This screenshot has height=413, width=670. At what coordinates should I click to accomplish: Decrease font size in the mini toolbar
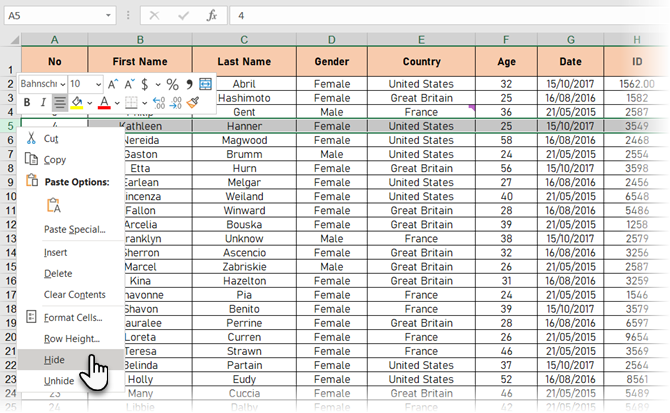[129, 84]
